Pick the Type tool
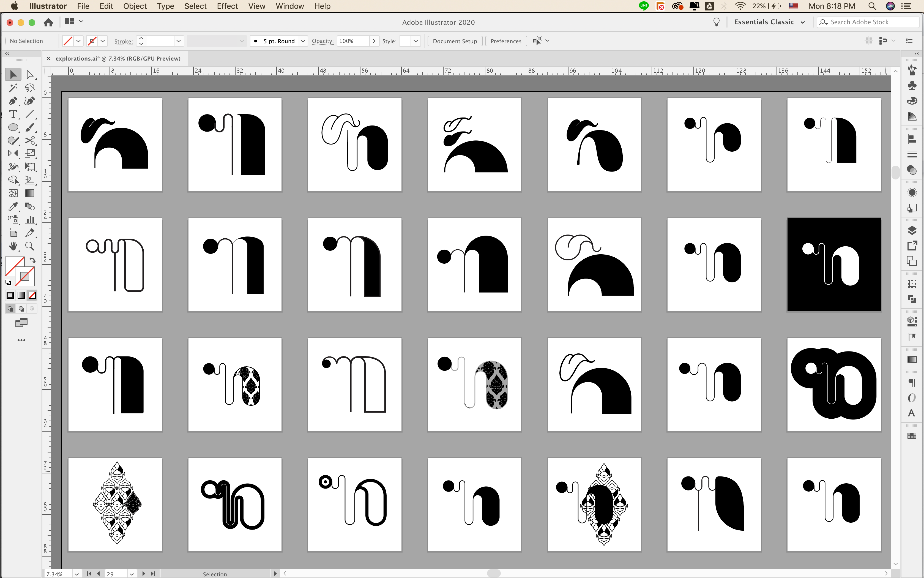Viewport: 924px width, 578px height. coord(13,114)
